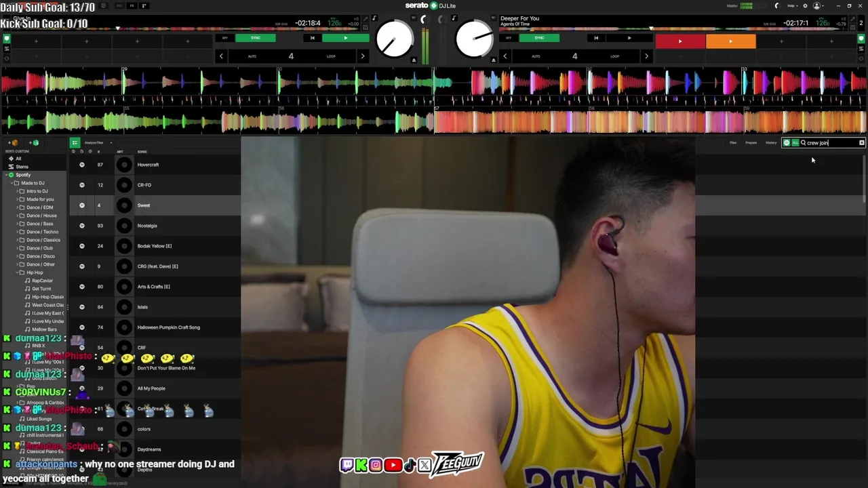Play the left deck with green play button
The image size is (868, 488).
[345, 38]
